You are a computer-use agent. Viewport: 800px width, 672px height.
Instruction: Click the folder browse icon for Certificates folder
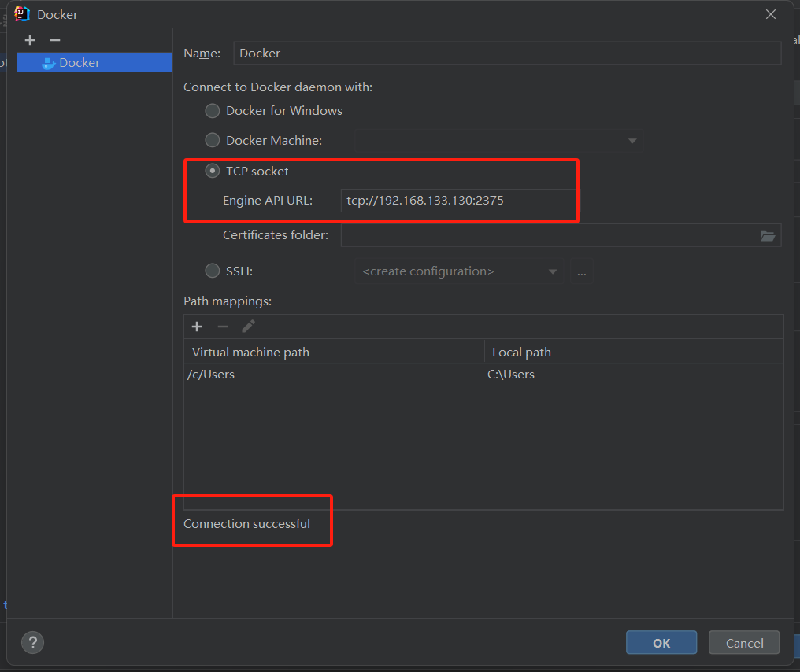tap(768, 235)
